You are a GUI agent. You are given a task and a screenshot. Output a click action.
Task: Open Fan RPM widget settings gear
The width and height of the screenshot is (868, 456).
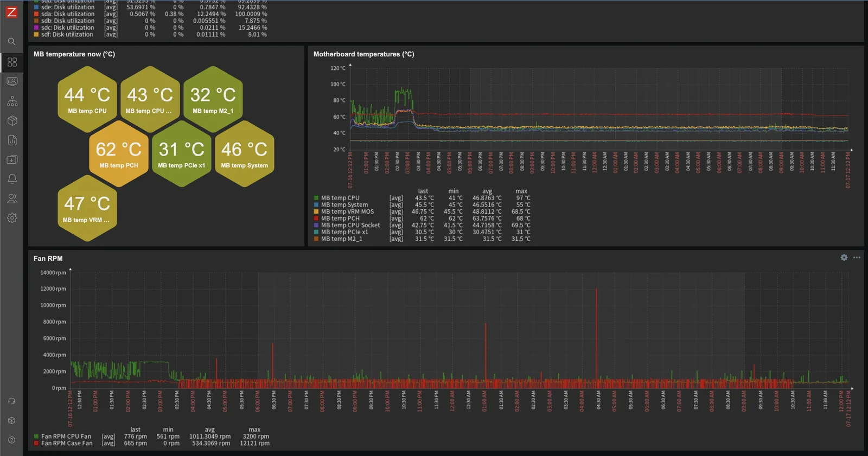coord(844,258)
